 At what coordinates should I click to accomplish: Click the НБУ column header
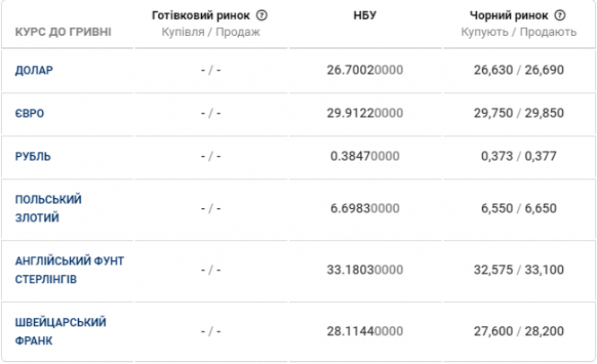pos(365,16)
